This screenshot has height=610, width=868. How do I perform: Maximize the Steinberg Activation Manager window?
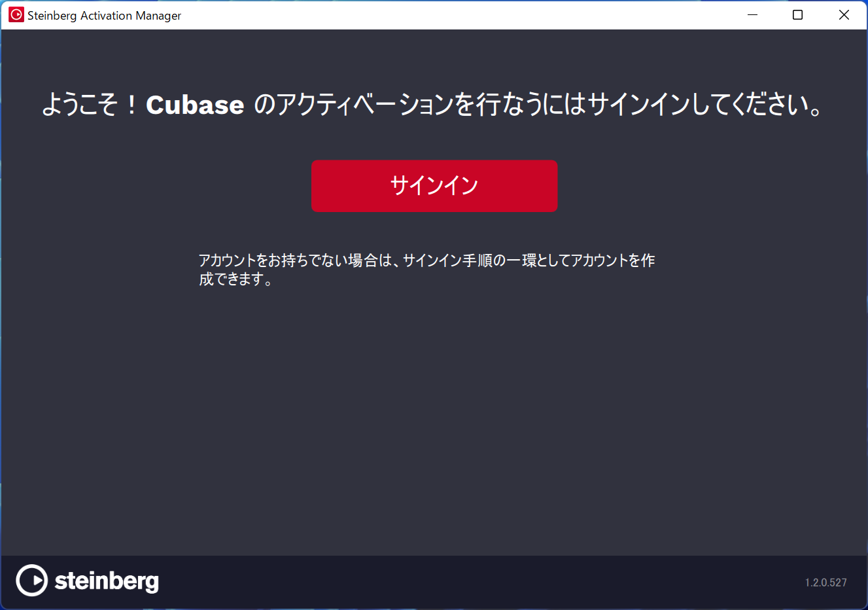tap(797, 14)
